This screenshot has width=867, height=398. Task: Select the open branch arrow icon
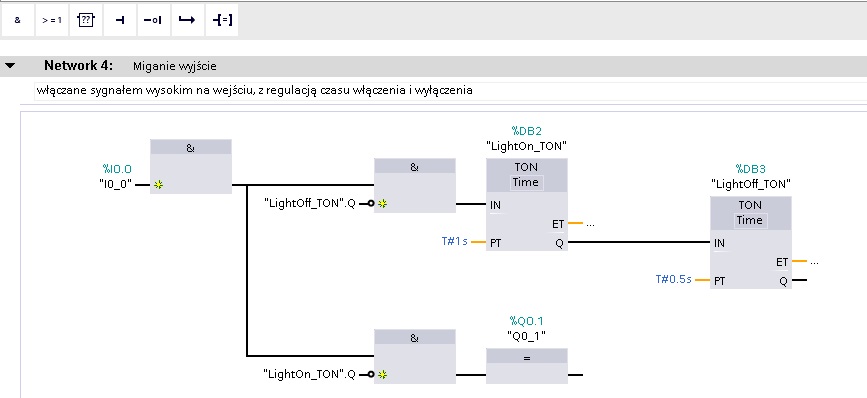[x=187, y=20]
